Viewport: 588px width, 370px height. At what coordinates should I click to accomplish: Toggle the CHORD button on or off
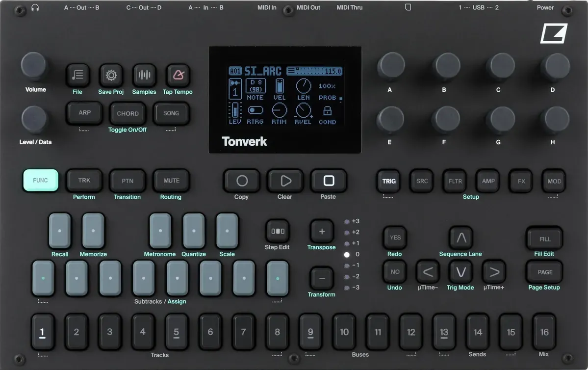pos(128,113)
